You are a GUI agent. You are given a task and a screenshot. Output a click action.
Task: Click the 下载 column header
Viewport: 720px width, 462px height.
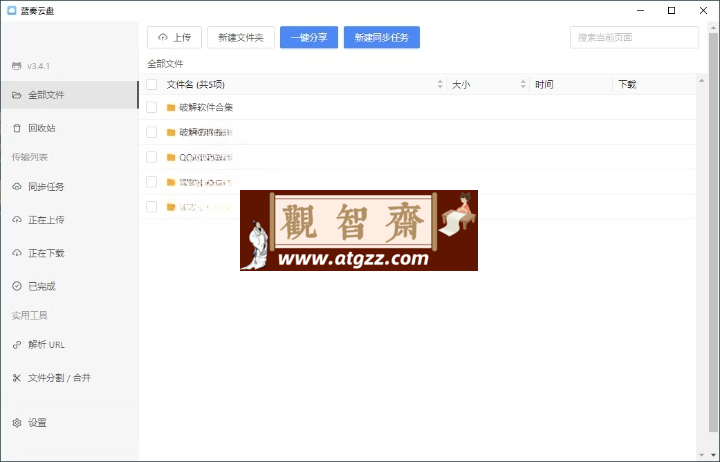627,85
